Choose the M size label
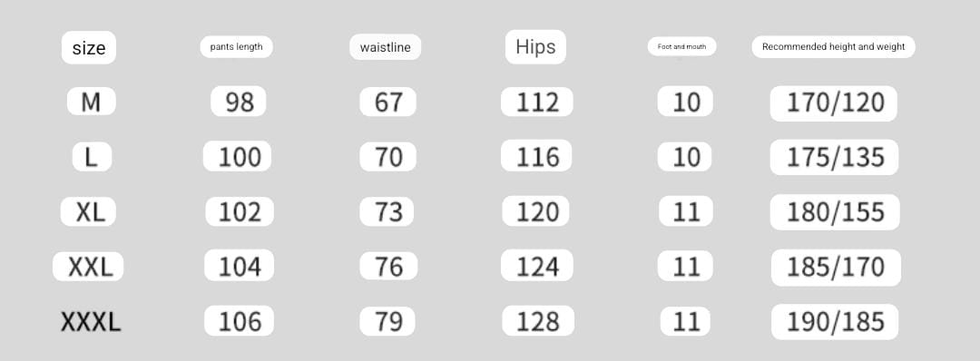980x361 pixels. pyautogui.click(x=92, y=102)
